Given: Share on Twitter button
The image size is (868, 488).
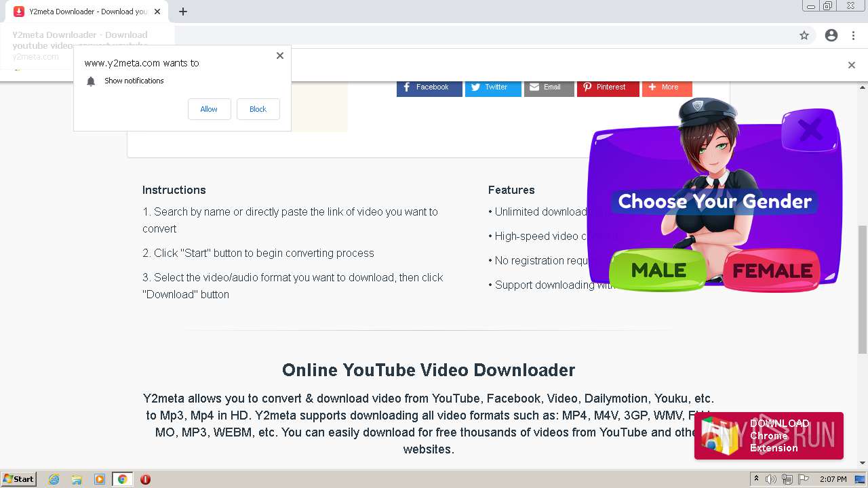Looking at the screenshot, I should 493,87.
